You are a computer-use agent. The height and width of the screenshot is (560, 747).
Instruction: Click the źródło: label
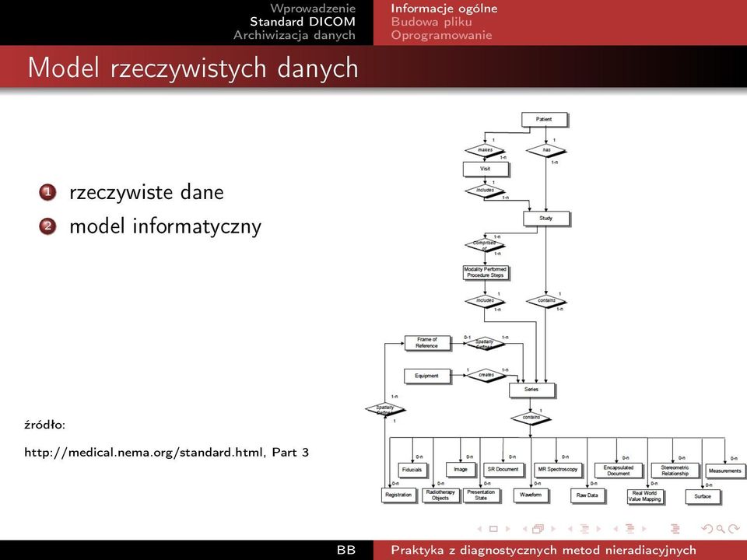coord(45,425)
